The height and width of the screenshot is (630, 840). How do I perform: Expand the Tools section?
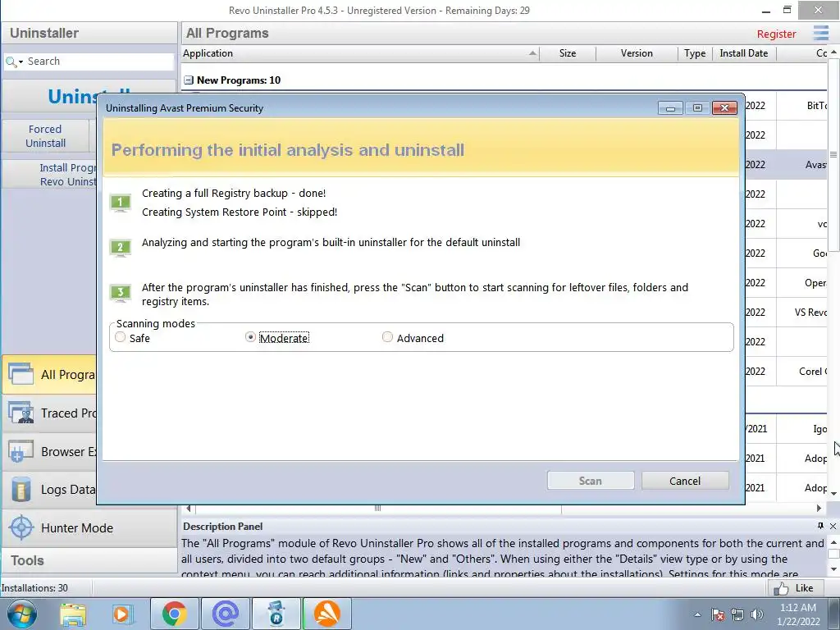pos(89,560)
